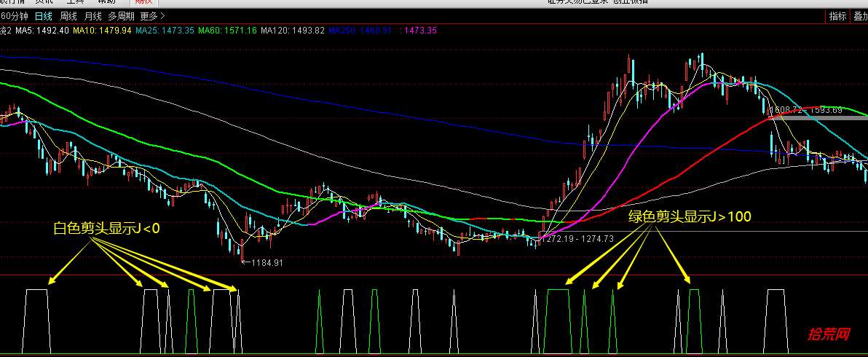Click the MA5: 1492.40 value
The width and height of the screenshot is (868, 357).
pos(42,31)
